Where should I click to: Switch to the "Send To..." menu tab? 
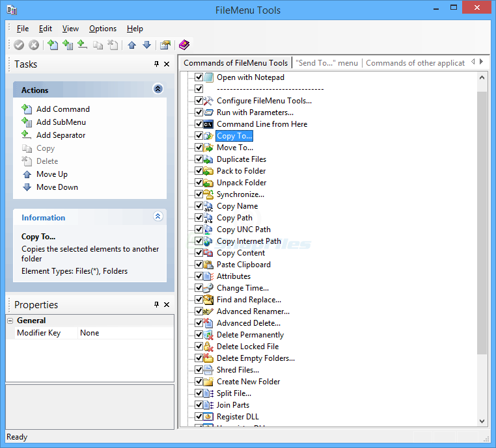327,63
